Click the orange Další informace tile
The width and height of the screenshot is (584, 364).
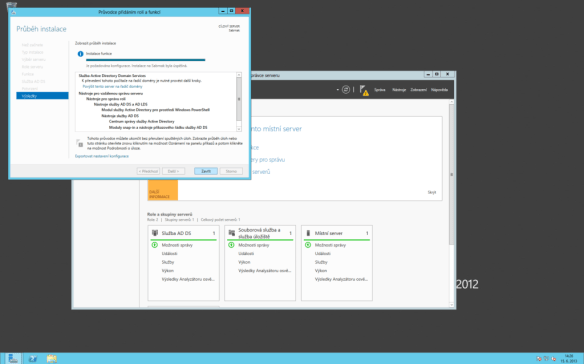click(163, 190)
